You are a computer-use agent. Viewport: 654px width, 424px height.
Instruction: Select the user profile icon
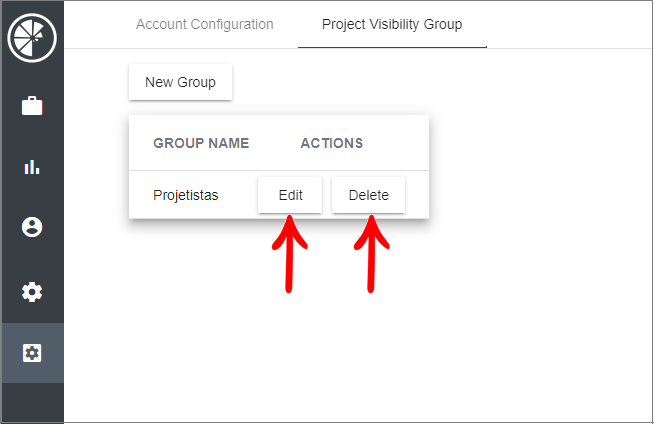coord(32,227)
